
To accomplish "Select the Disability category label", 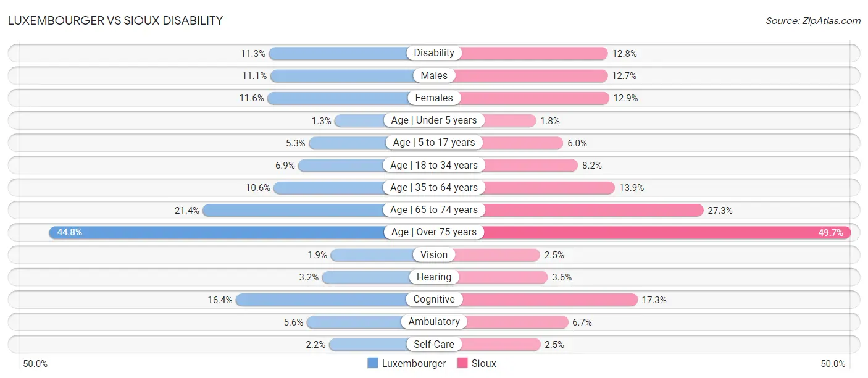I will (x=434, y=53).
